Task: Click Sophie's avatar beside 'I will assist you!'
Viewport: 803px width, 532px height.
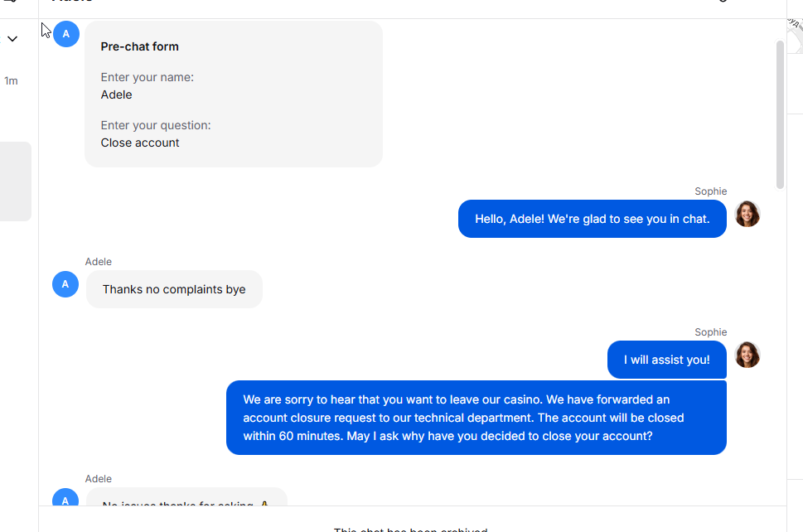Action: (747, 355)
